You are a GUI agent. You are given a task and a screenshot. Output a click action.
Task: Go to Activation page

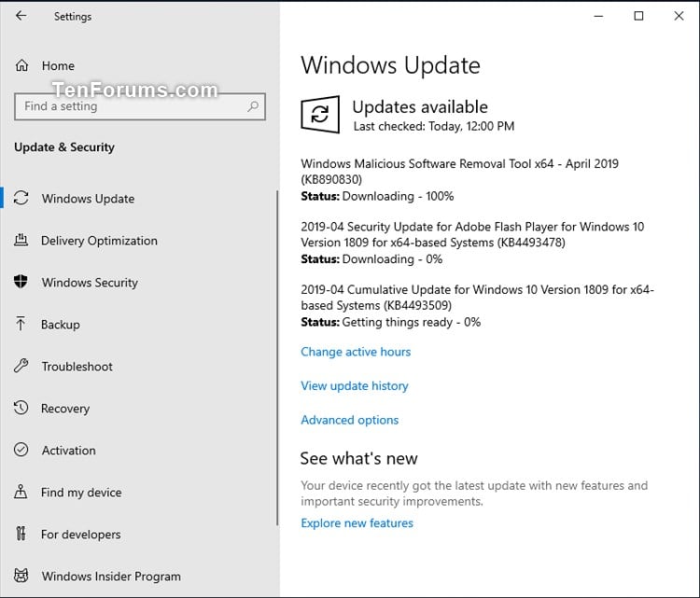pos(69,451)
